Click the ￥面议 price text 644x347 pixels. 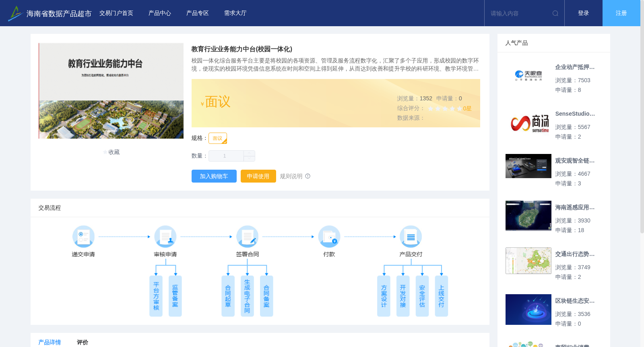click(x=216, y=102)
